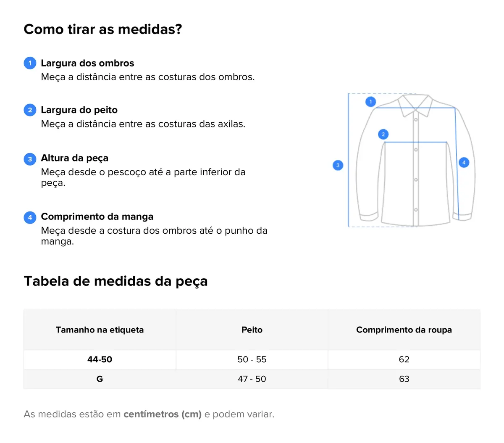Click the 44-50 size row label
The image size is (504, 443).
pyautogui.click(x=100, y=359)
